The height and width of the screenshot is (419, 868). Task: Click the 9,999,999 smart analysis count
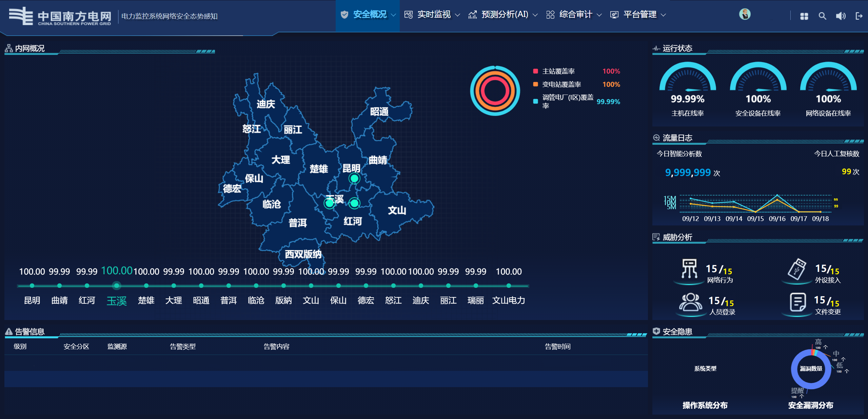point(688,173)
